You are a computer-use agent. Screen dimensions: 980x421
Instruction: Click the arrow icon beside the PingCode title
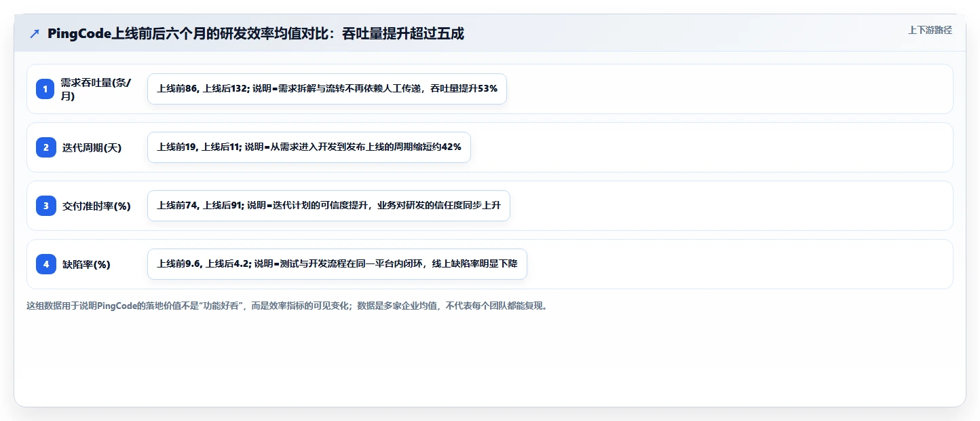[x=35, y=33]
